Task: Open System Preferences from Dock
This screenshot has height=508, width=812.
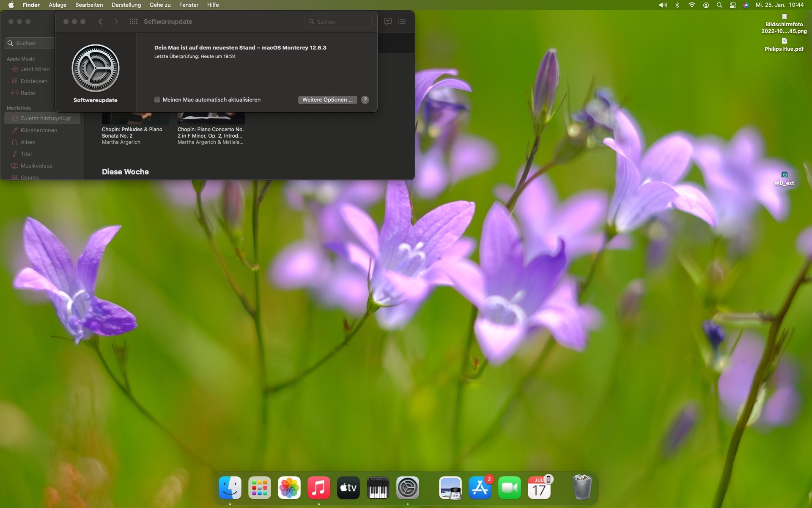Action: coord(408,488)
